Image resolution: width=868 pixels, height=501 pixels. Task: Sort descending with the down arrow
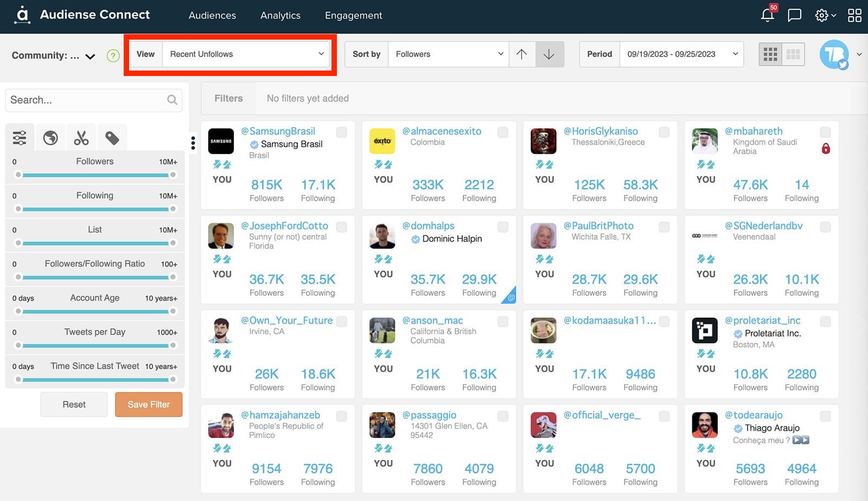[x=549, y=54]
